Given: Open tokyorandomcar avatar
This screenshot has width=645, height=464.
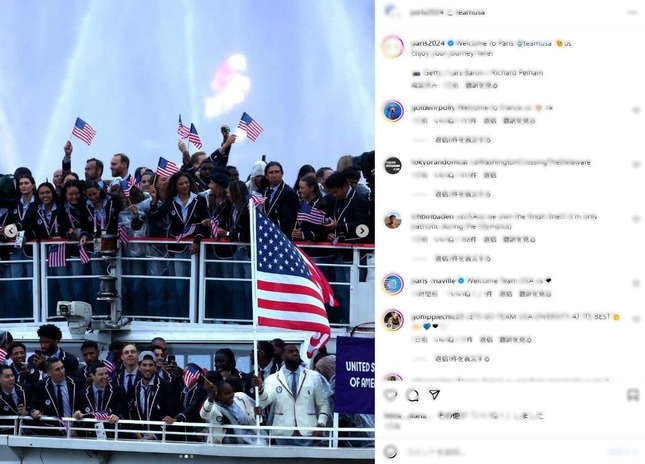Looking at the screenshot, I should (x=393, y=165).
